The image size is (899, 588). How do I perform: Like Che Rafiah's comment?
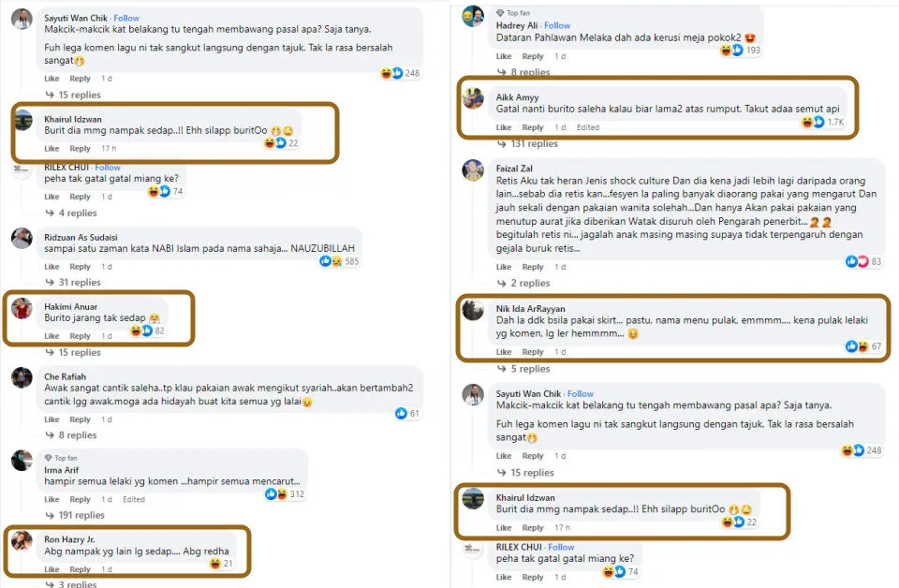point(52,419)
